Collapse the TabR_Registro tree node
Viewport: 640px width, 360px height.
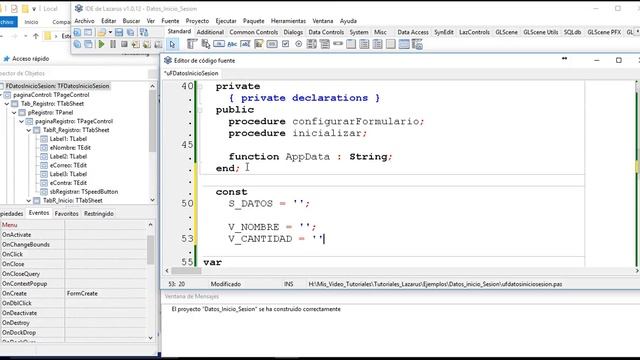pos(29,131)
